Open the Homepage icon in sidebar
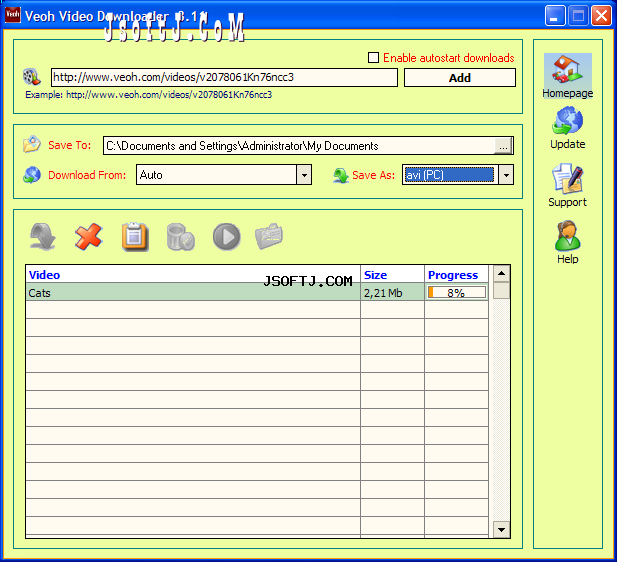Screen dimensions: 617x562 tap(567, 70)
